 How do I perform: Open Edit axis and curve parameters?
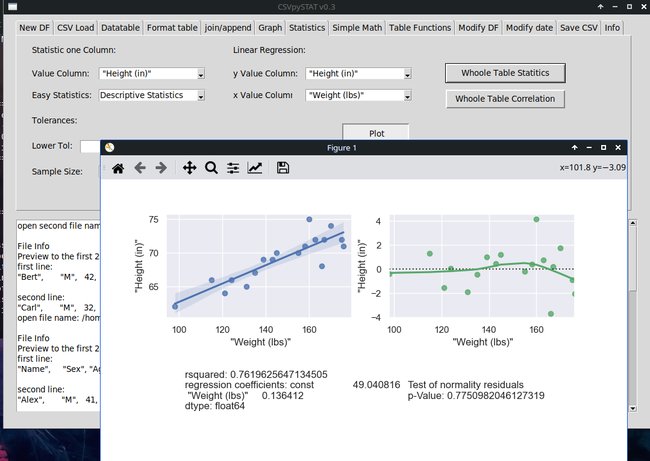pos(255,168)
